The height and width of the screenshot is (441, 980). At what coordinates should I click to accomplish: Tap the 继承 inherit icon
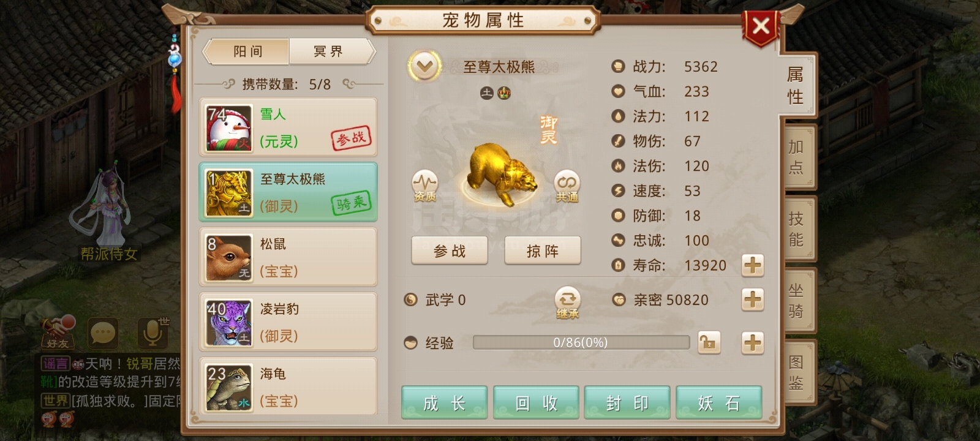tap(567, 303)
